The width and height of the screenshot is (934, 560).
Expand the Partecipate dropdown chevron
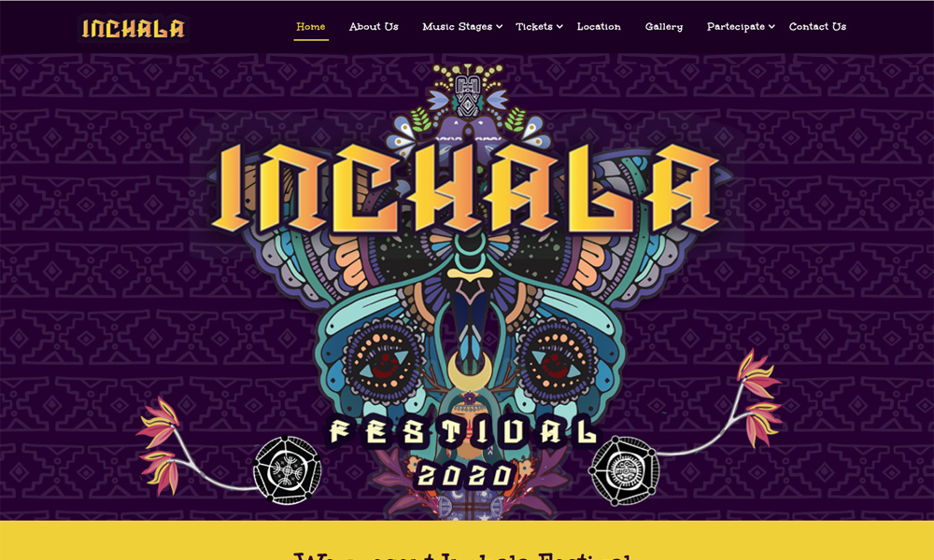(771, 27)
